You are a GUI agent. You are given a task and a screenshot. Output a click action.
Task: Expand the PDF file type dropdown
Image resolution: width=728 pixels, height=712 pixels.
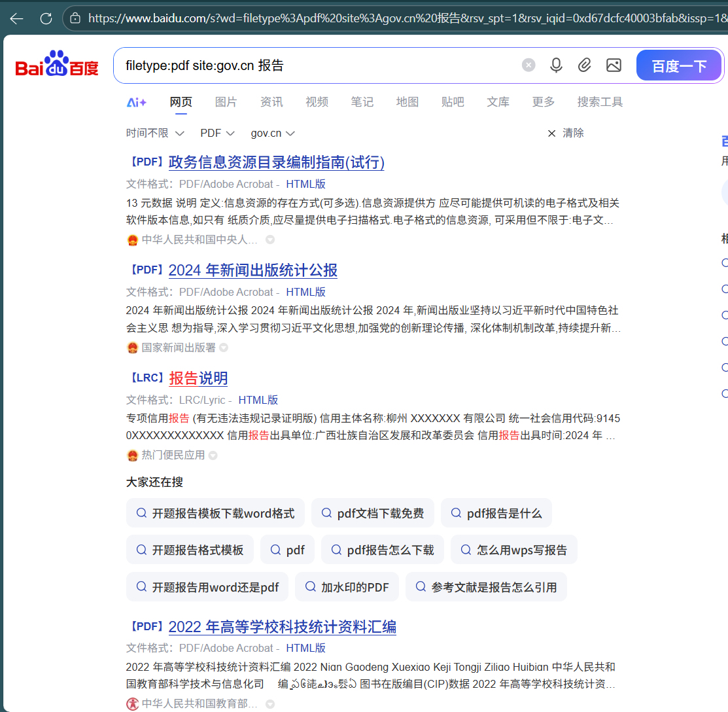click(x=217, y=132)
